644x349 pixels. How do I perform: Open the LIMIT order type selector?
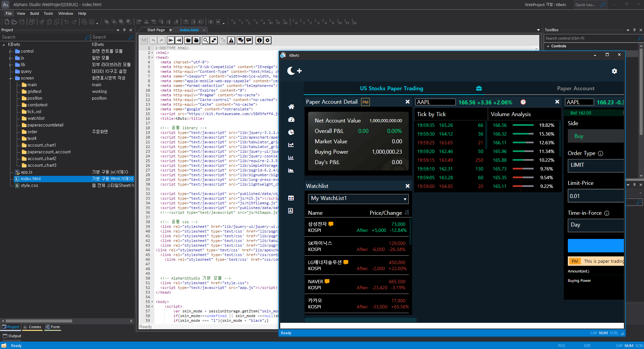[x=595, y=165]
